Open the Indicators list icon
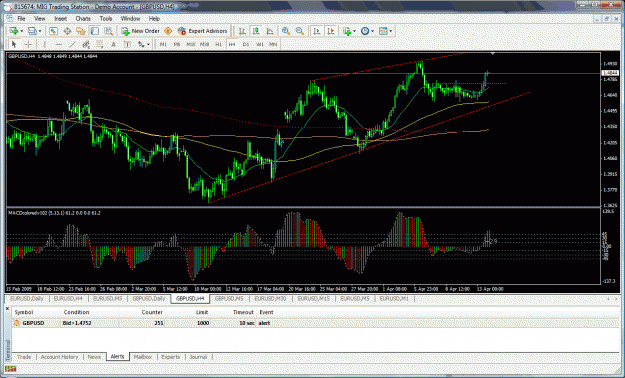Screen dimensions: 625x378 (x=347, y=31)
